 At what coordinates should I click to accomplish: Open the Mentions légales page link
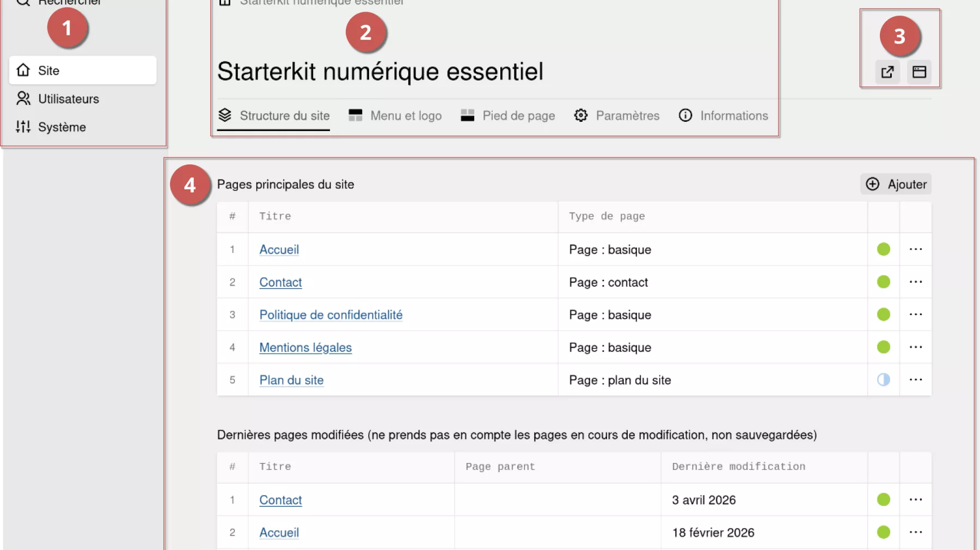(x=305, y=348)
